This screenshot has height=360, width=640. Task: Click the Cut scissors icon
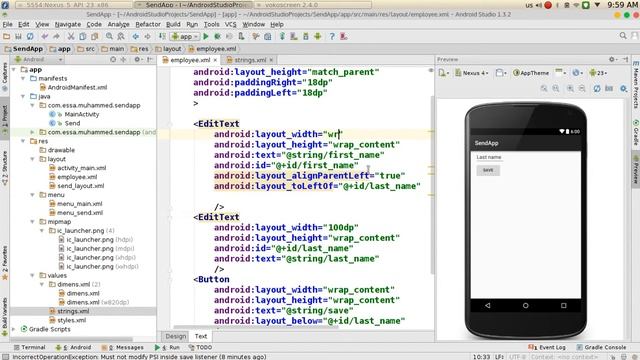tap(71, 36)
